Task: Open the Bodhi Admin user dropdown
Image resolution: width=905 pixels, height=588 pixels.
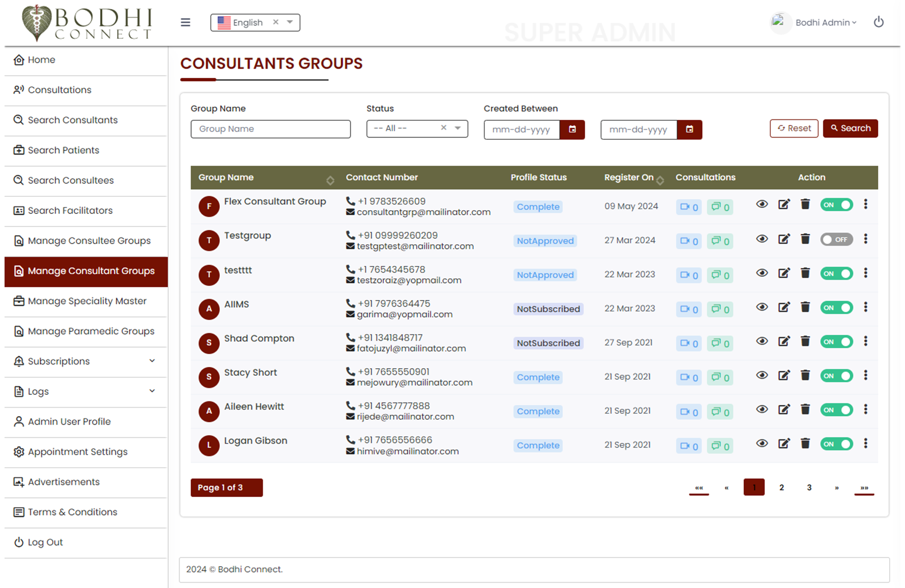Action: click(825, 23)
